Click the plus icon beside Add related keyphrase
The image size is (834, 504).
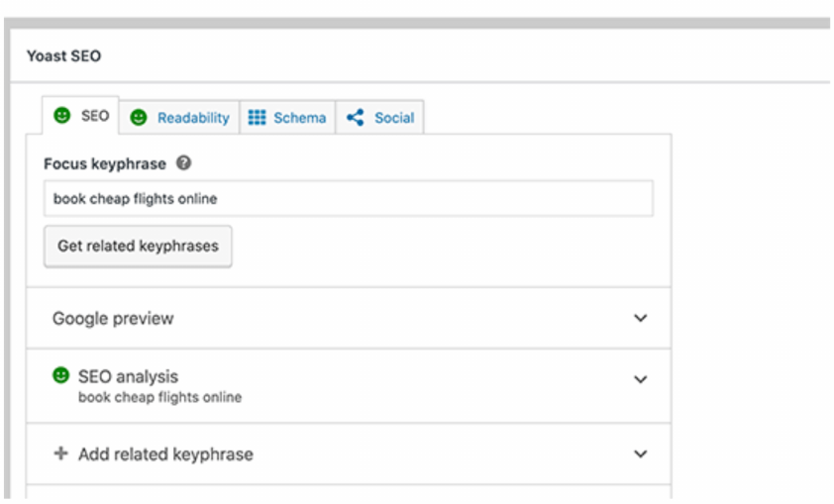click(60, 454)
